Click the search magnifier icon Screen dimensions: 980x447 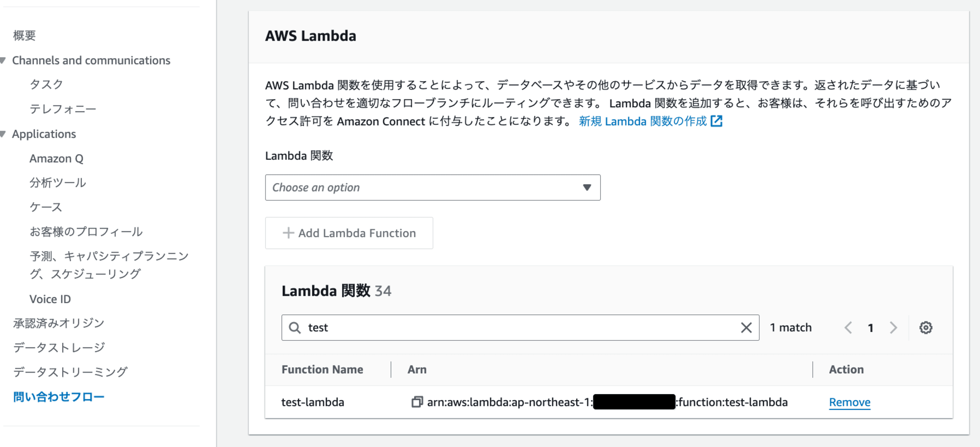coord(294,328)
